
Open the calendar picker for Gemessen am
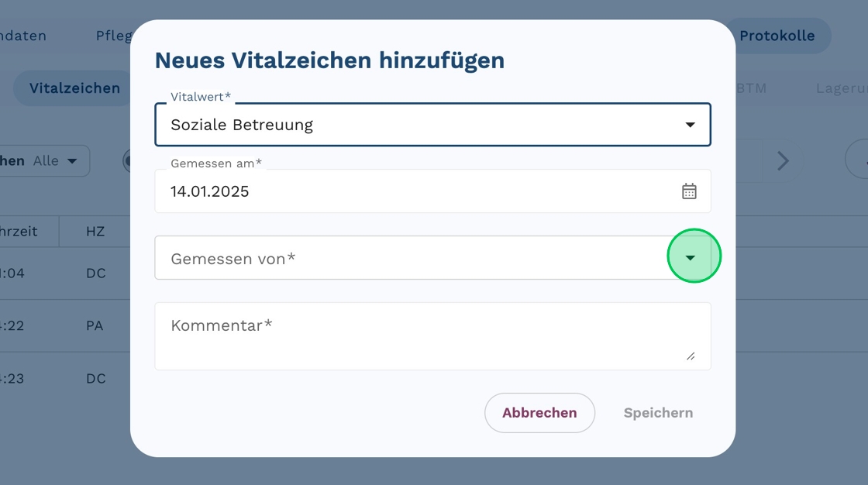pyautogui.click(x=689, y=191)
